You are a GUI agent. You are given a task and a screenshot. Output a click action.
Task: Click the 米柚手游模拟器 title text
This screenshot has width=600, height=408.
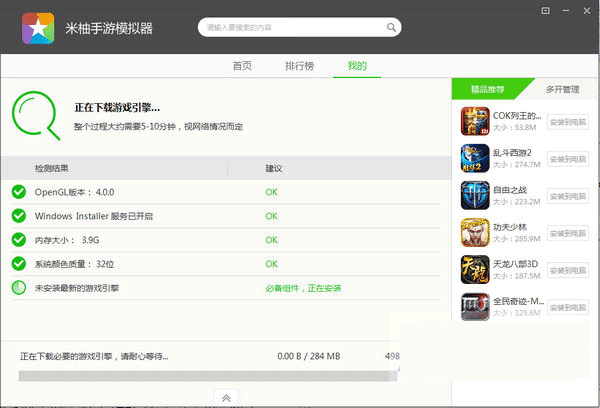point(109,28)
